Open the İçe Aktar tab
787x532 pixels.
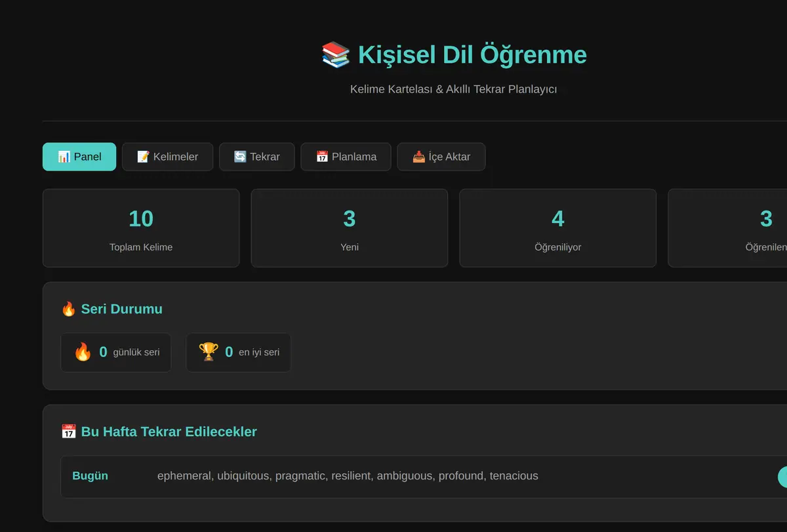click(x=441, y=157)
